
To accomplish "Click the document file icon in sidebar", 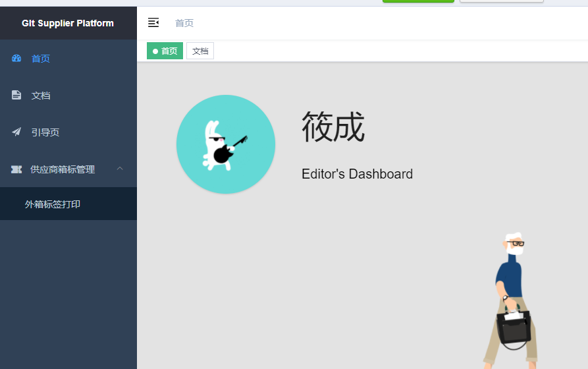I will point(16,96).
